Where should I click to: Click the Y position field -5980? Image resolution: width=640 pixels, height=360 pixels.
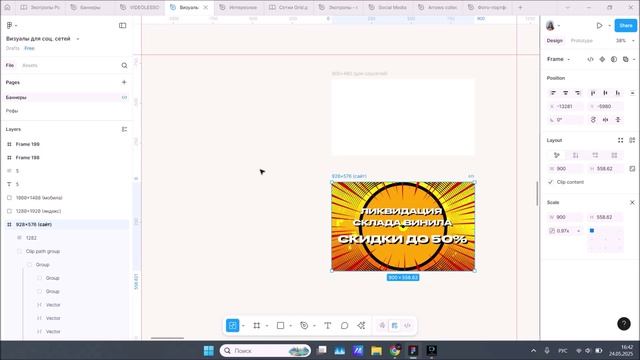pyautogui.click(x=605, y=107)
